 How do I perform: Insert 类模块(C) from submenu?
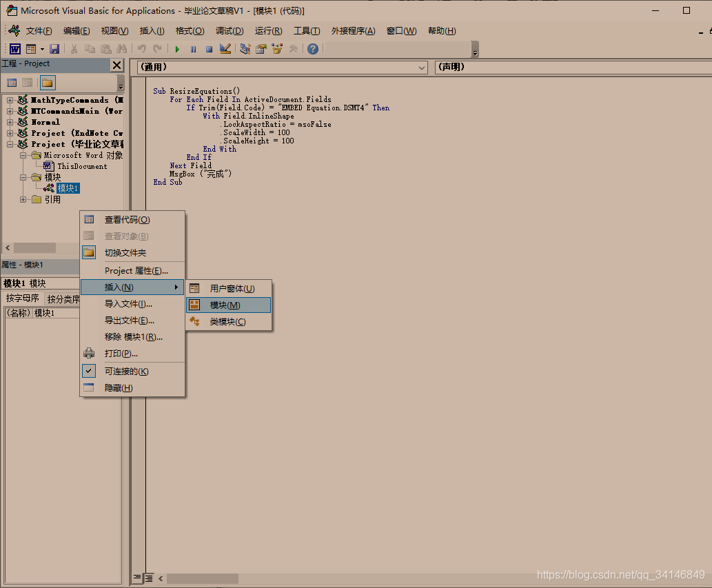click(229, 321)
